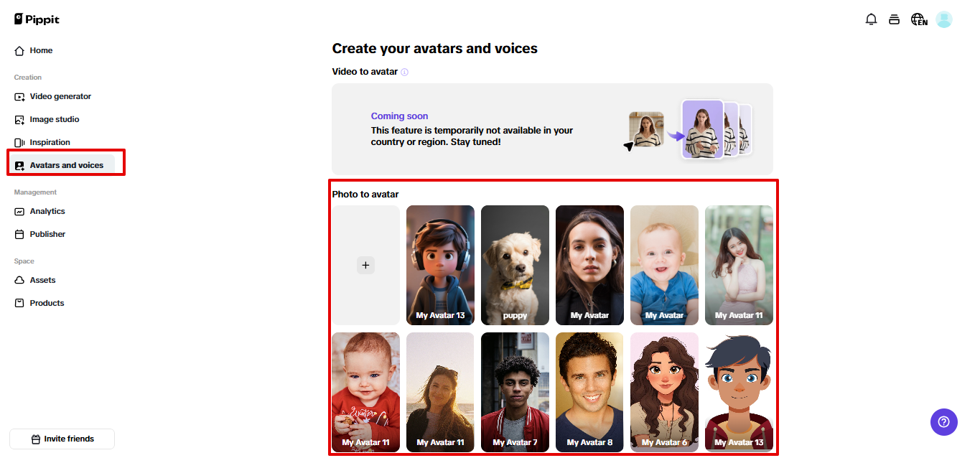Click the inbox icon in the top bar
The height and width of the screenshot is (458, 980).
pyautogui.click(x=894, y=19)
